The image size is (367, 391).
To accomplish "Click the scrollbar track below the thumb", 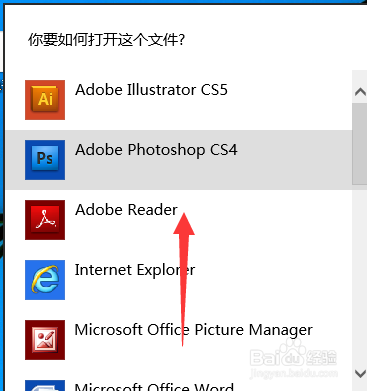I will pos(360,273).
